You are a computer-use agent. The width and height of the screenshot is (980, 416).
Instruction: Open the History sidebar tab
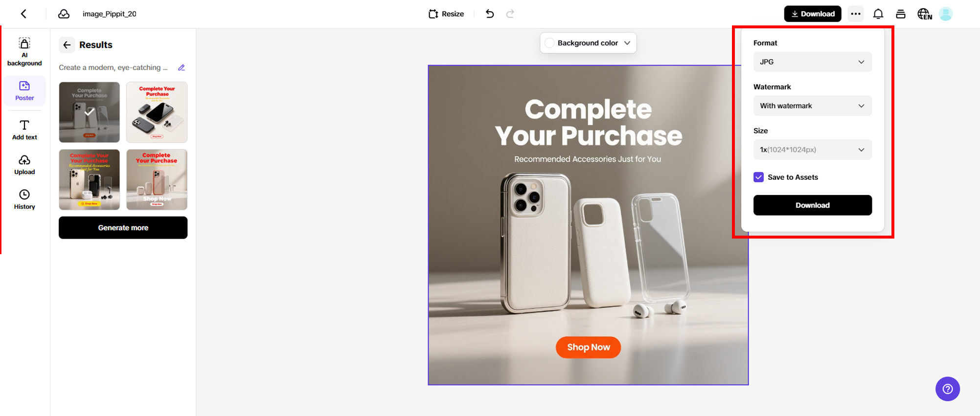point(24,199)
